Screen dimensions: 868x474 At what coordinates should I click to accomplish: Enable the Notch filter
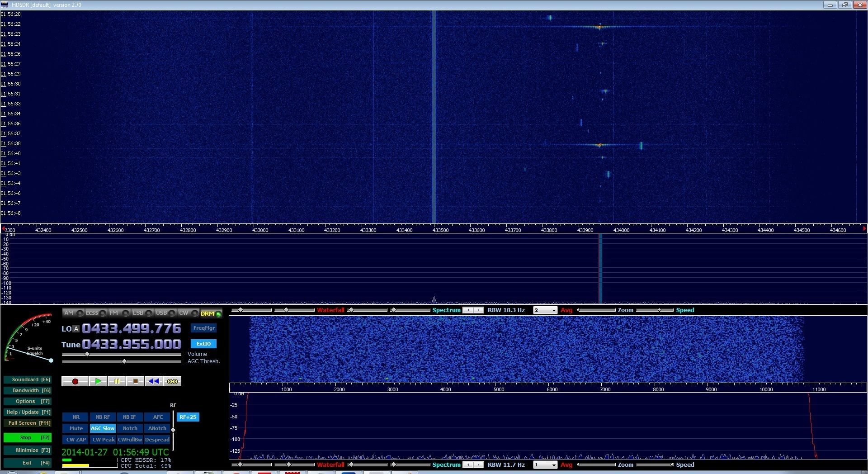click(130, 428)
